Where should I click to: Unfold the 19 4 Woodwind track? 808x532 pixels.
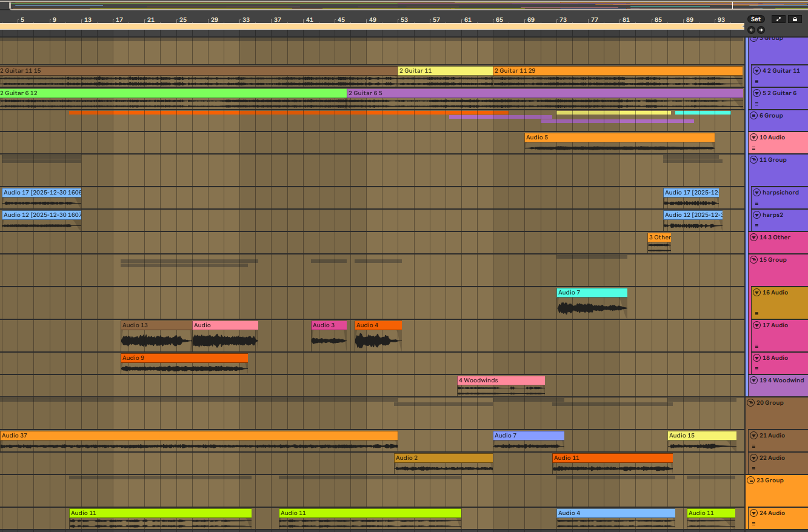[x=754, y=381]
